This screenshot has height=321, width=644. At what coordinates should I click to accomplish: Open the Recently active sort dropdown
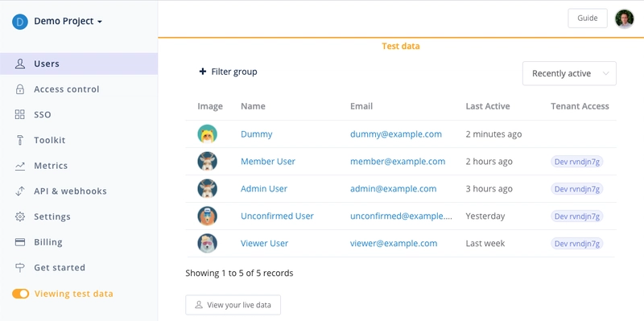569,73
